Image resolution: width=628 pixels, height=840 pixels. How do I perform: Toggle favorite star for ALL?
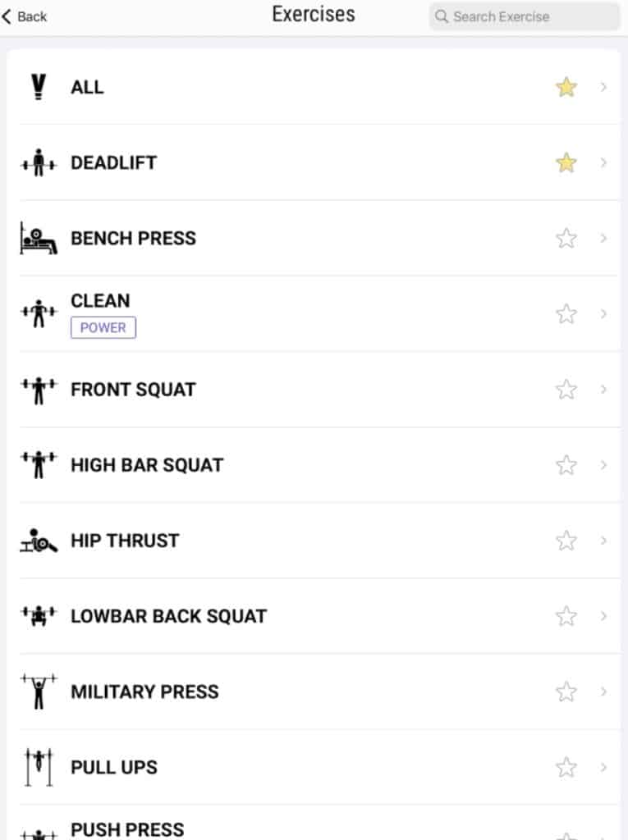pyautogui.click(x=566, y=87)
